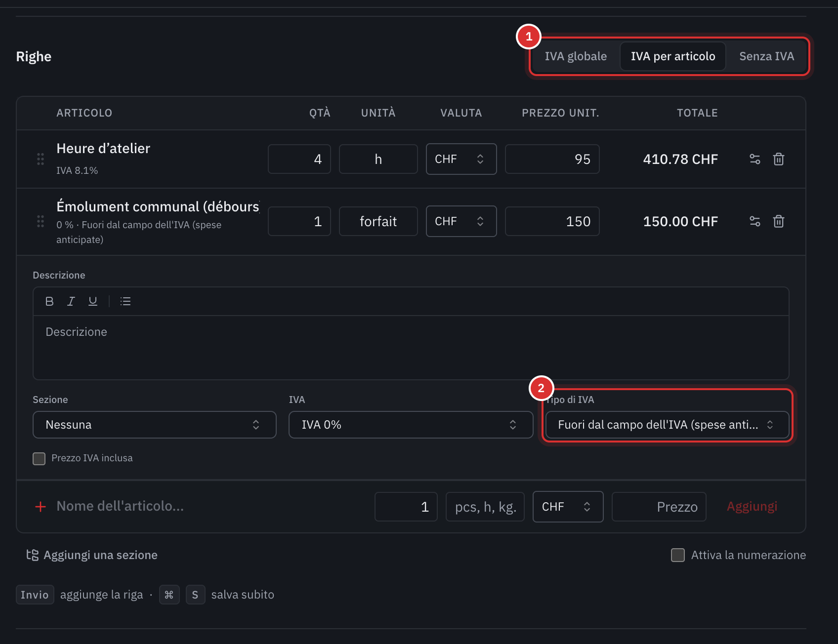The image size is (838, 644).
Task: Open the IVA 0% rate dropdown
Action: pos(411,425)
